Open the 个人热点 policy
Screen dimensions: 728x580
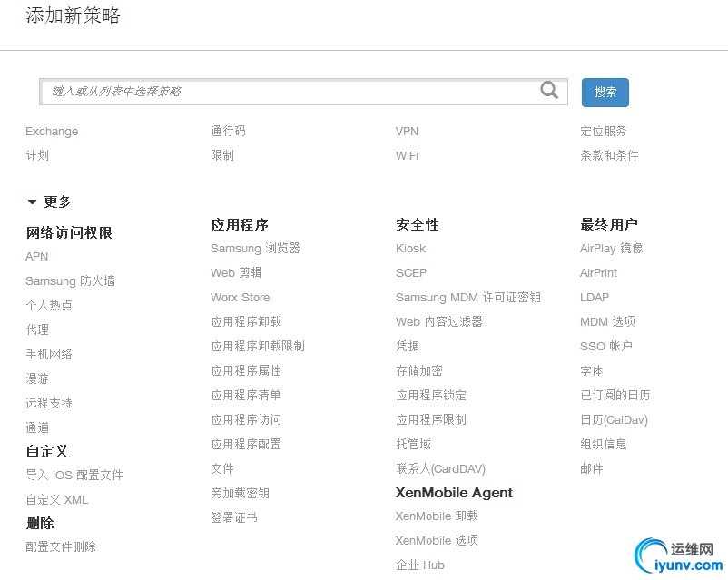(x=49, y=305)
